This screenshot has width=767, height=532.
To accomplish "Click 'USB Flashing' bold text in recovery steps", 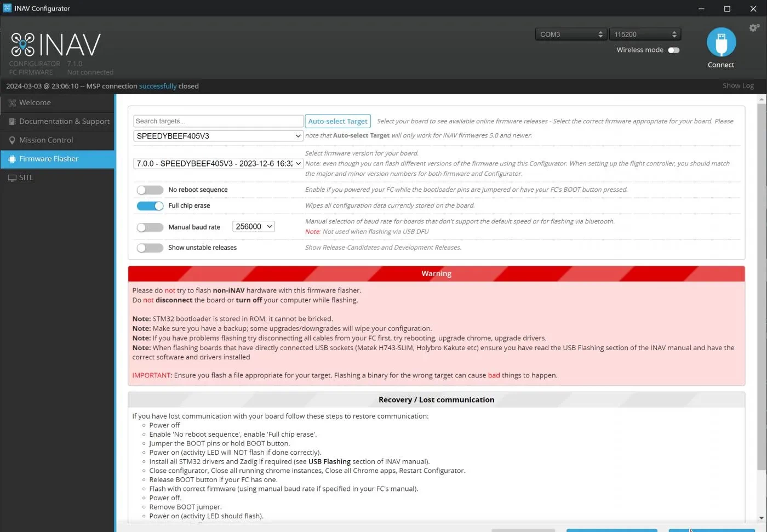I will tap(329, 461).
